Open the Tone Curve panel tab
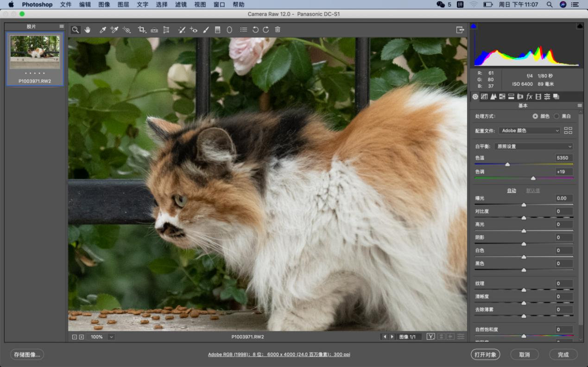 tap(484, 97)
